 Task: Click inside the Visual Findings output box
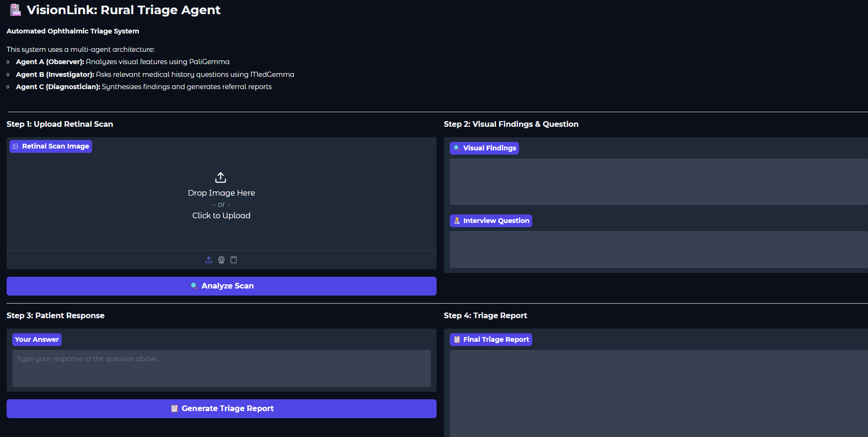[658, 181]
